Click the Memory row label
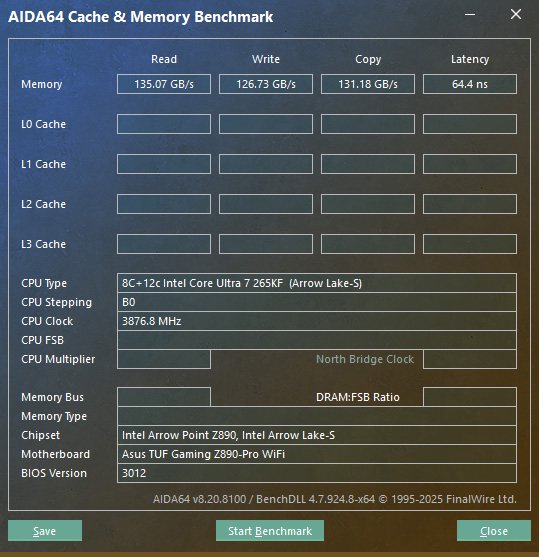The width and height of the screenshot is (539, 557). [x=42, y=85]
